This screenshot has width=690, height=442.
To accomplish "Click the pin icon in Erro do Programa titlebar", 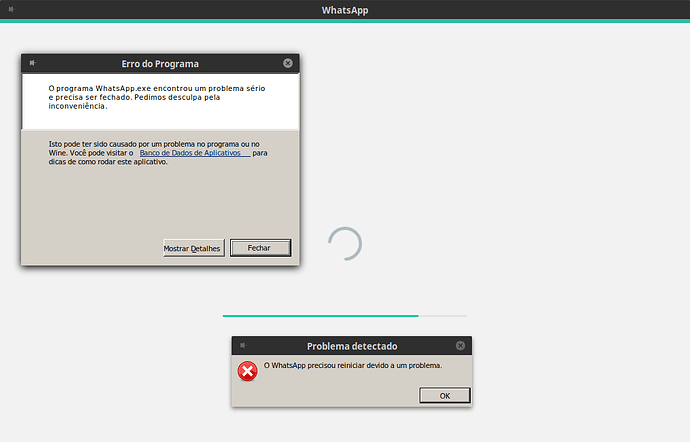I will click(x=32, y=63).
